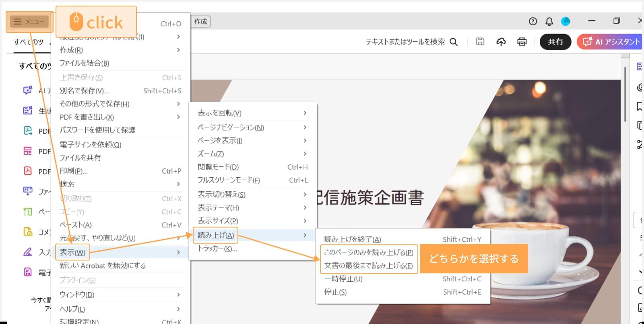
Task: Select 印刷(P)... menu item
Action: [120, 171]
